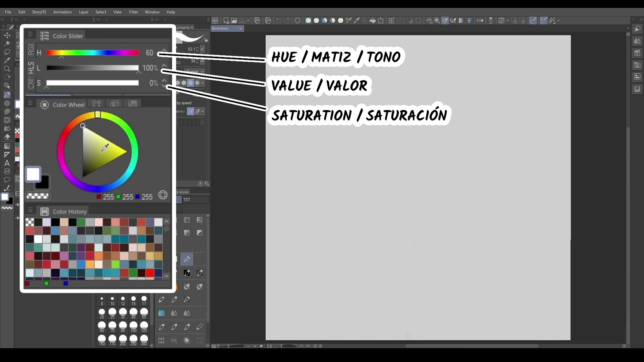Select the Gradient tool in the left tool palette

[x=7, y=146]
